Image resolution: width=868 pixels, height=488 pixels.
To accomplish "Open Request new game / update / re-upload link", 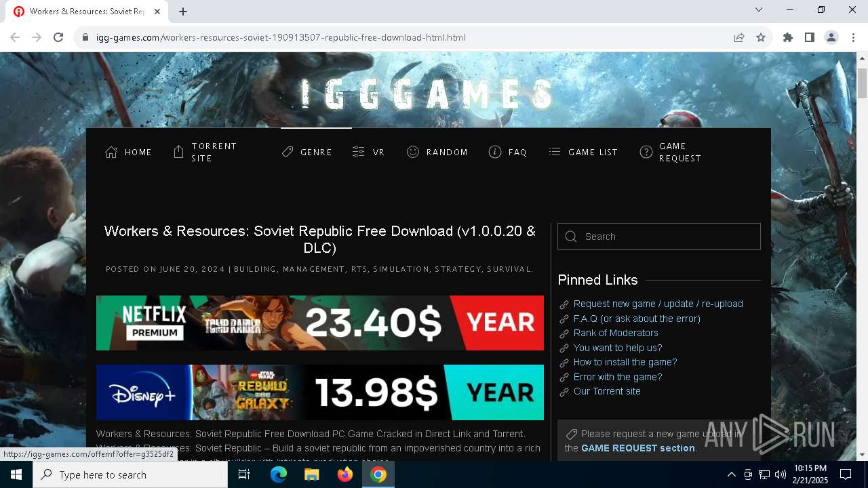I will (658, 304).
